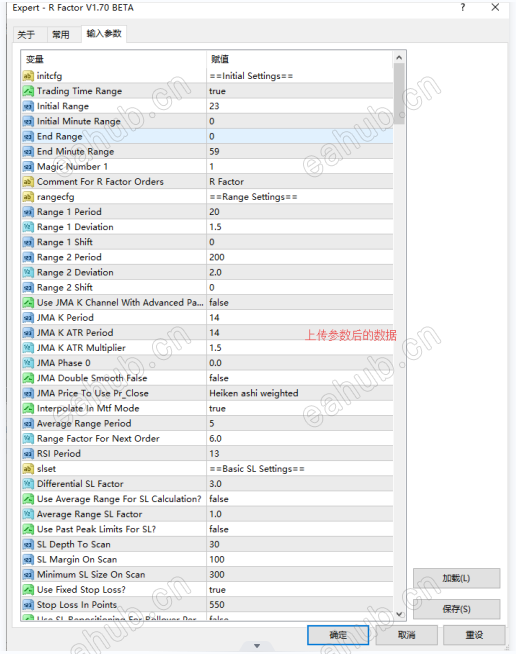Click the icon beside End Minute Range
Viewport: 516px width, 654px height.
pyautogui.click(x=28, y=151)
